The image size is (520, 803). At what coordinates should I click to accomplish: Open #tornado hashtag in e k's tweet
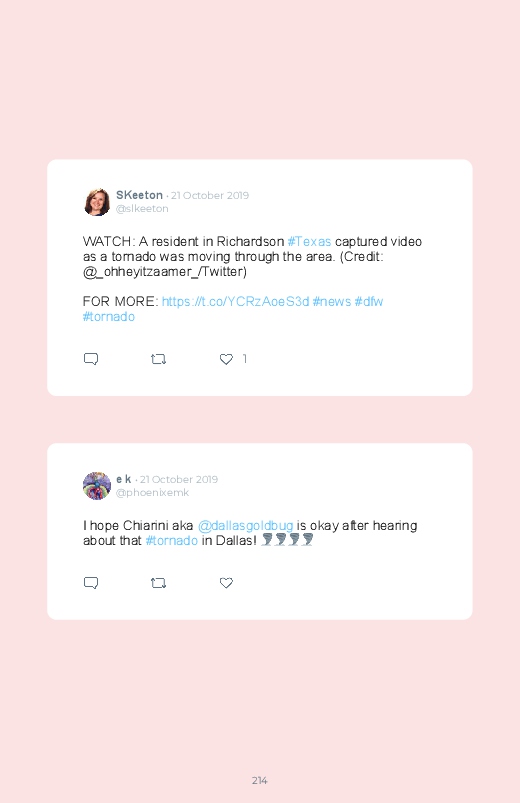tap(172, 541)
